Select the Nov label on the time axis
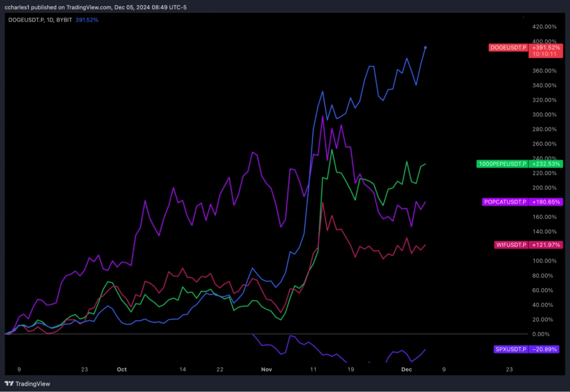 [267, 369]
